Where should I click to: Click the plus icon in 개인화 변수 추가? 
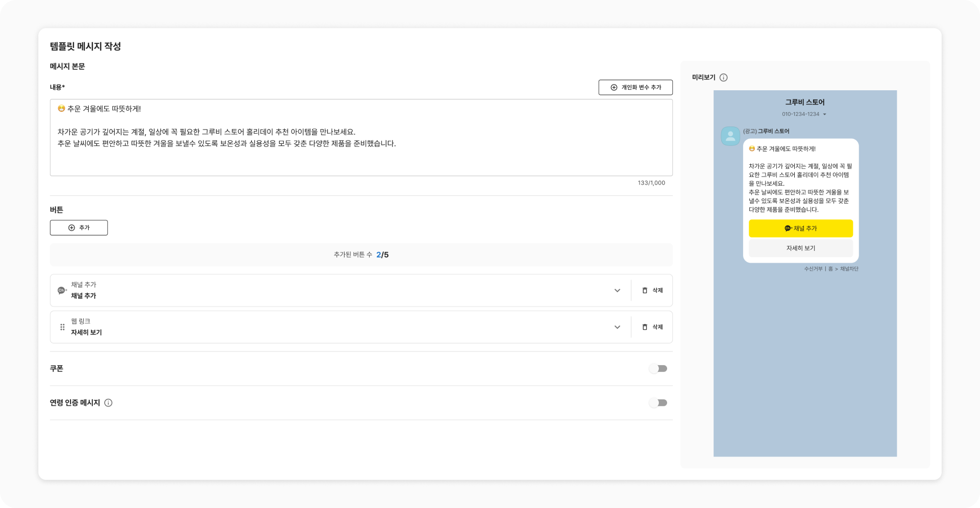tap(614, 87)
